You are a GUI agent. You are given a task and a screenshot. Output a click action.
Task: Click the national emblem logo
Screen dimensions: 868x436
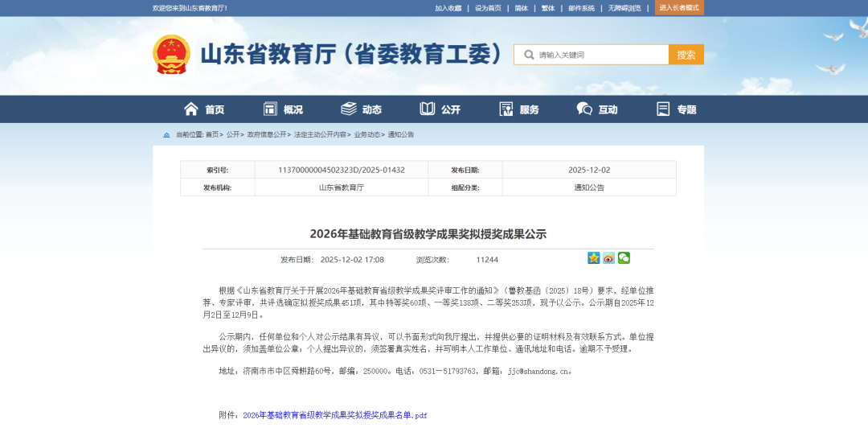(x=171, y=54)
